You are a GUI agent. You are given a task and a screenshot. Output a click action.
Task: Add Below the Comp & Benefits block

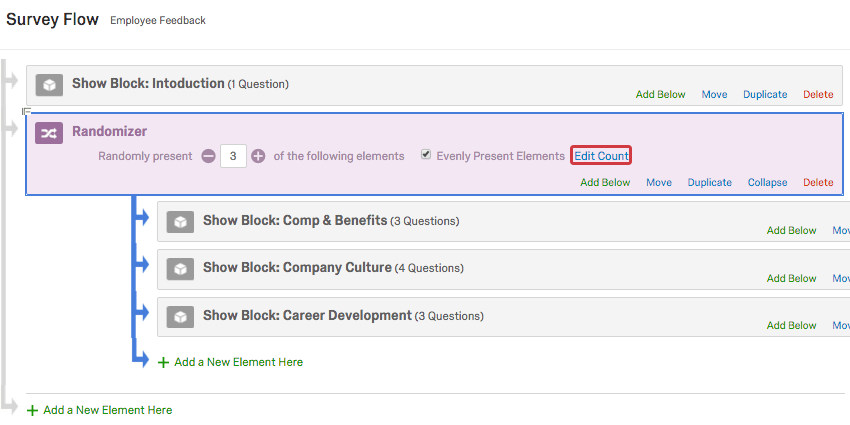click(x=791, y=231)
